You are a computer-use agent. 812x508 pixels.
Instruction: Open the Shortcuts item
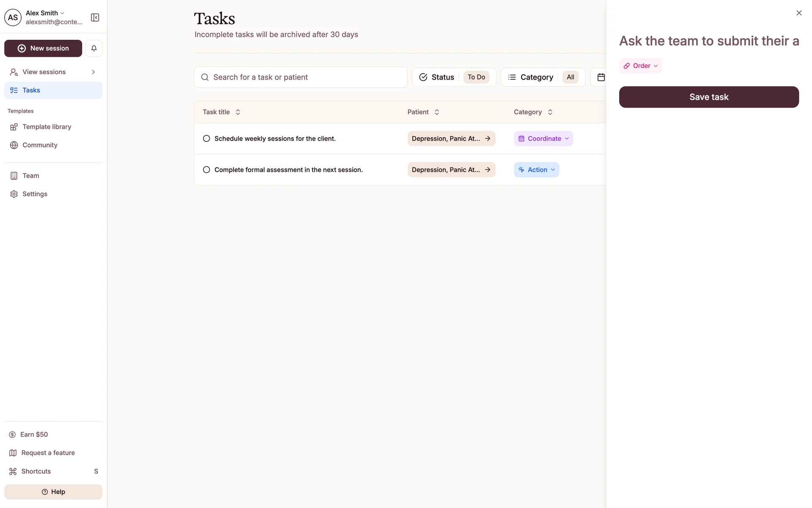(x=36, y=471)
